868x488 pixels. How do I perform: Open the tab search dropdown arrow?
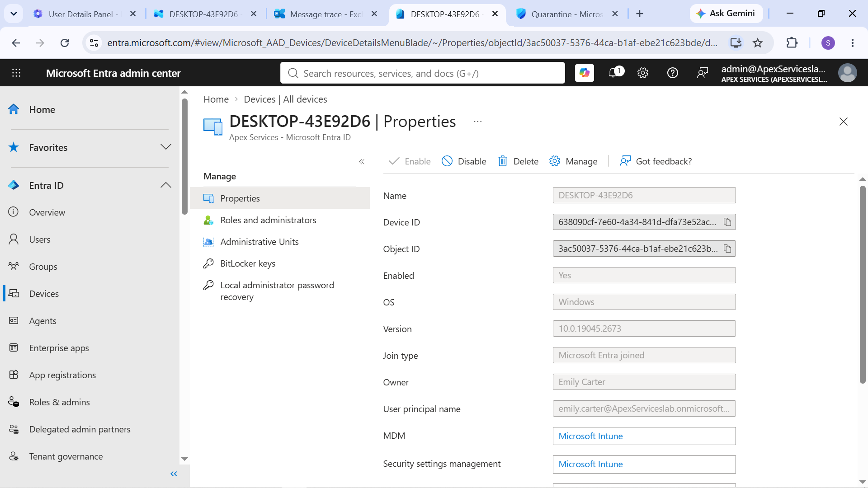(x=14, y=14)
